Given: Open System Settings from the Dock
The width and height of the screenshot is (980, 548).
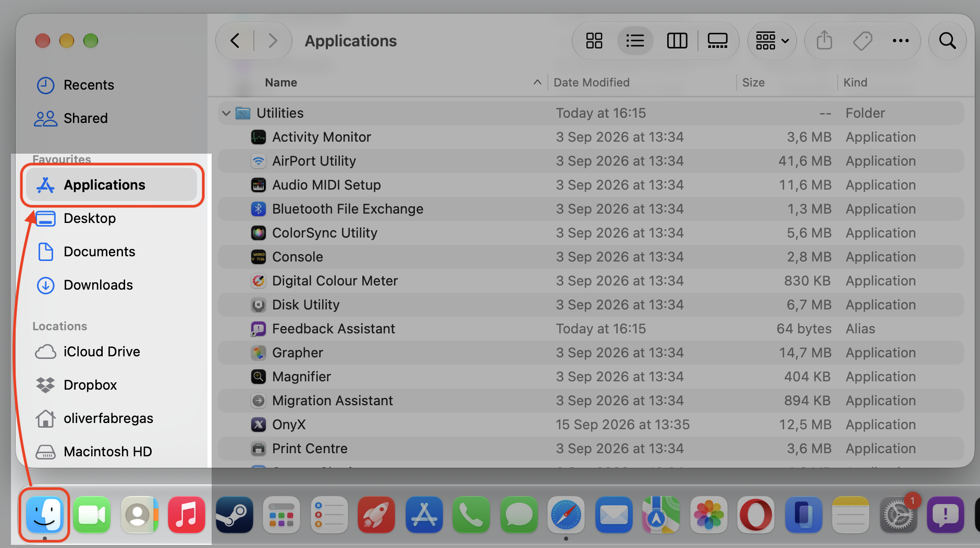Looking at the screenshot, I should pyautogui.click(x=899, y=515).
